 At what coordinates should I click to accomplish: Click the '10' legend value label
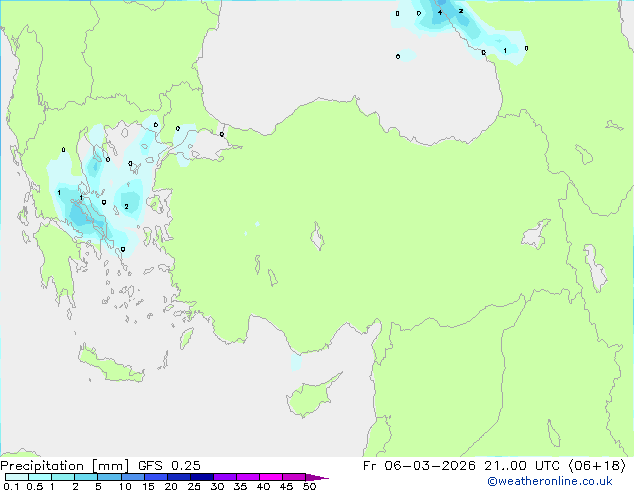point(125,486)
